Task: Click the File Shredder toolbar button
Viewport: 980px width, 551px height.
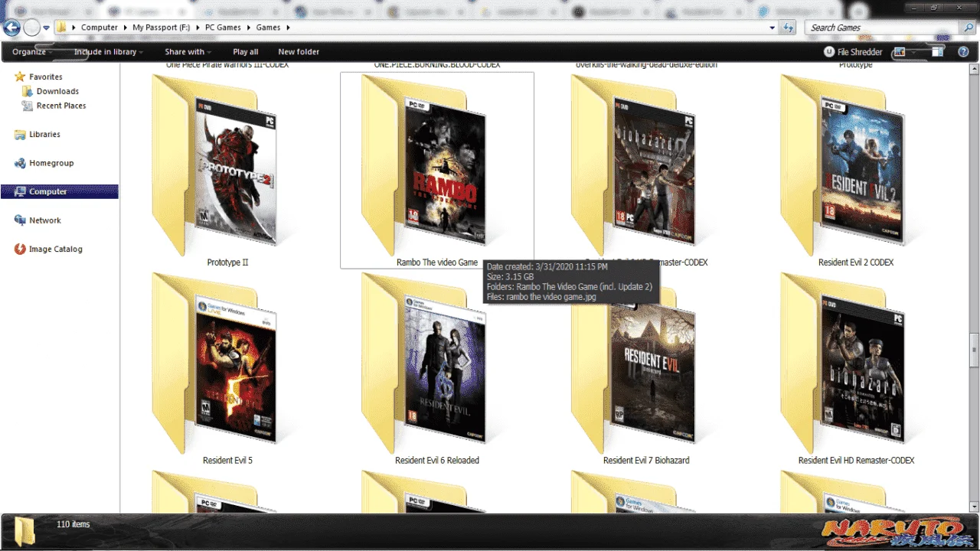Action: tap(853, 52)
